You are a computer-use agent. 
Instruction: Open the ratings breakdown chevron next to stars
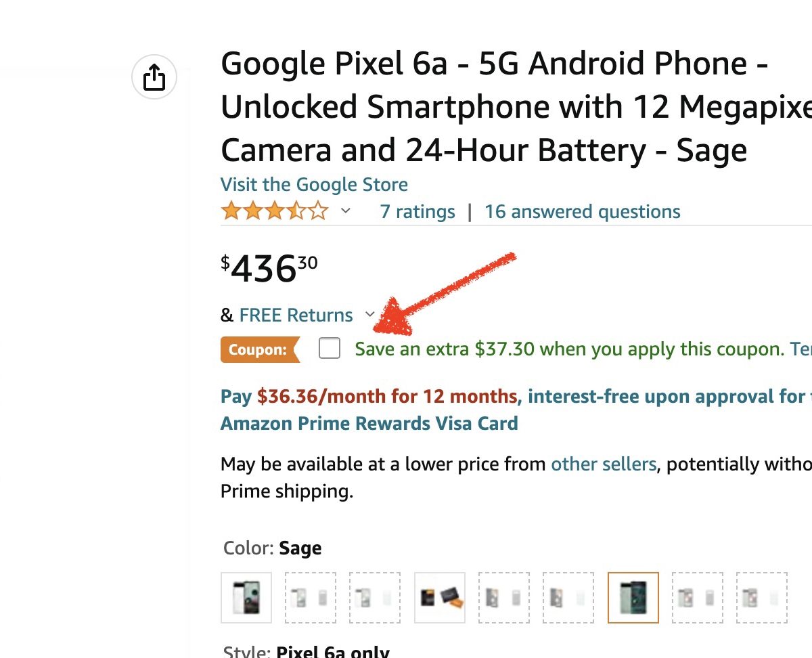346,211
